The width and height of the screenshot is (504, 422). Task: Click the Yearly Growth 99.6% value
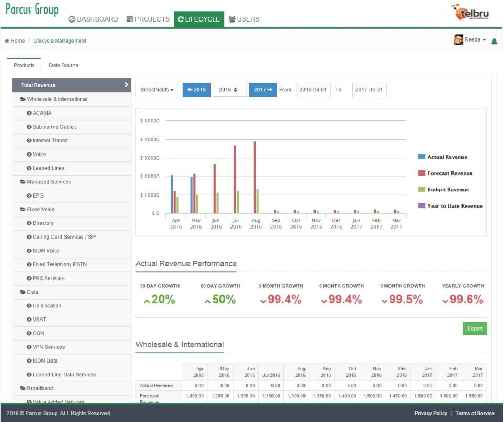coord(463,300)
